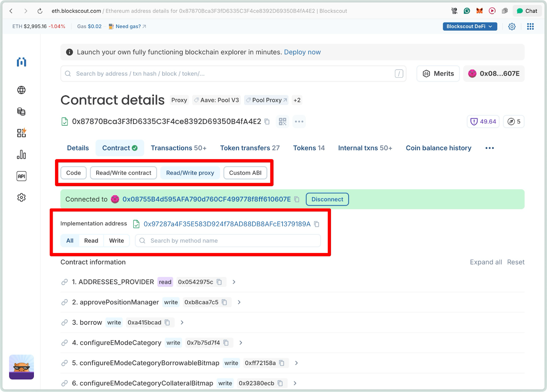The height and width of the screenshot is (392, 547).
Task: Click the capybara mascot in bottom corner
Action: point(21,367)
